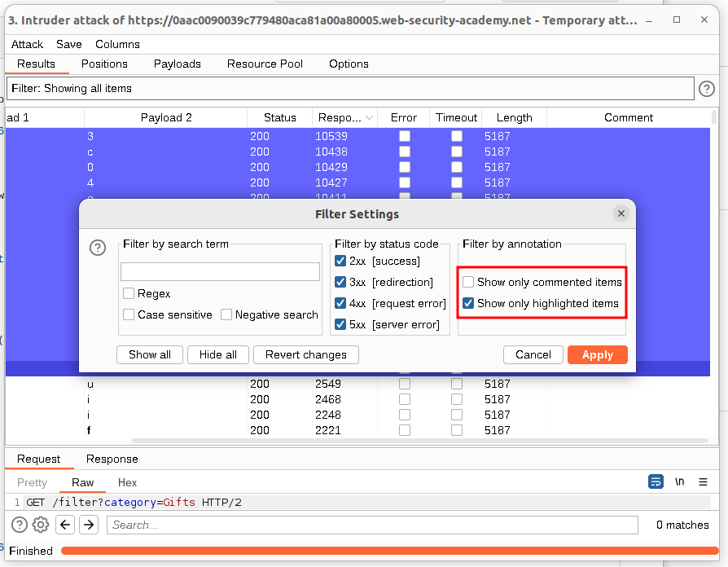Click the Filter Settings help question mark
Screen dimensions: 728x567
click(98, 248)
